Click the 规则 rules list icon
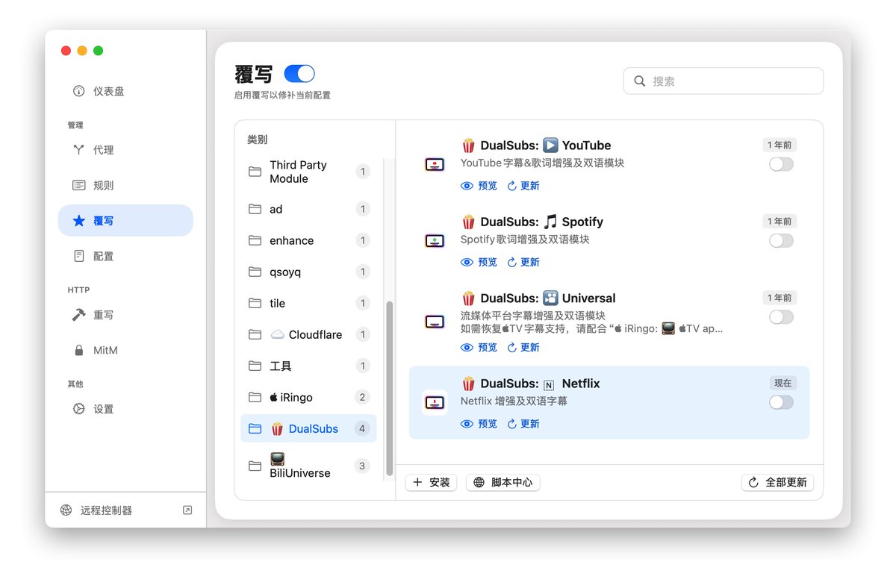The width and height of the screenshot is (896, 588). coord(78,185)
